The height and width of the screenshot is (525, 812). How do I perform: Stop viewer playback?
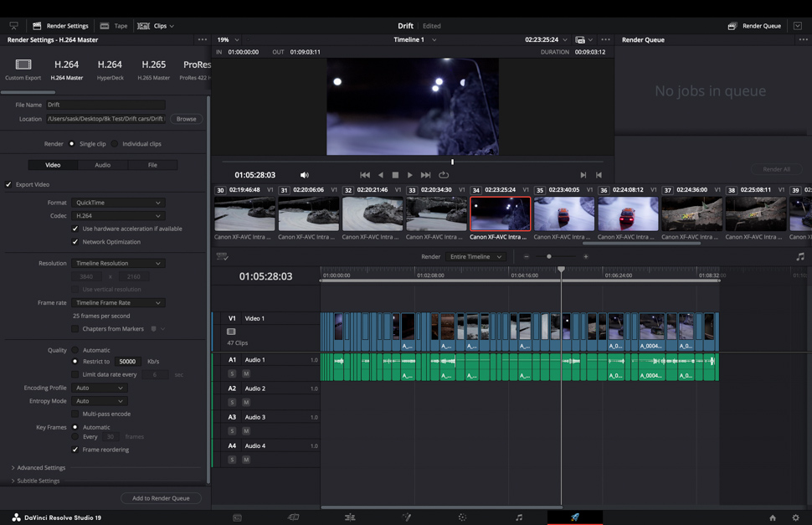(395, 175)
